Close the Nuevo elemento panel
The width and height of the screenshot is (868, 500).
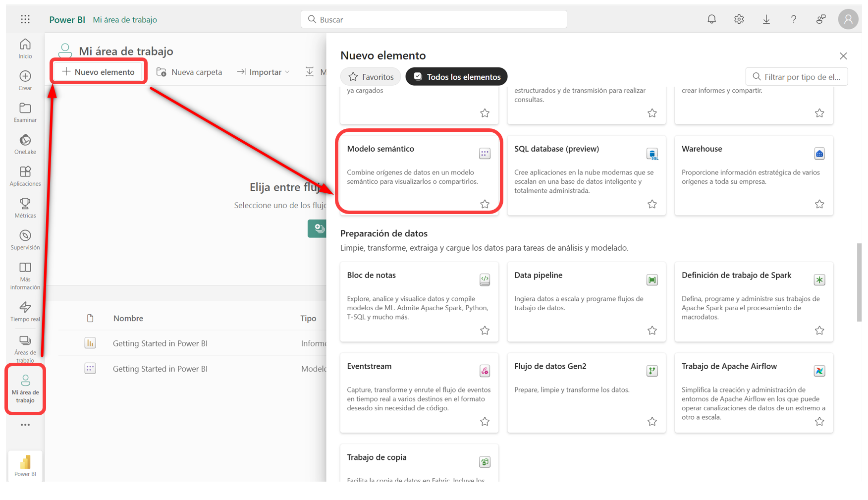(x=843, y=56)
